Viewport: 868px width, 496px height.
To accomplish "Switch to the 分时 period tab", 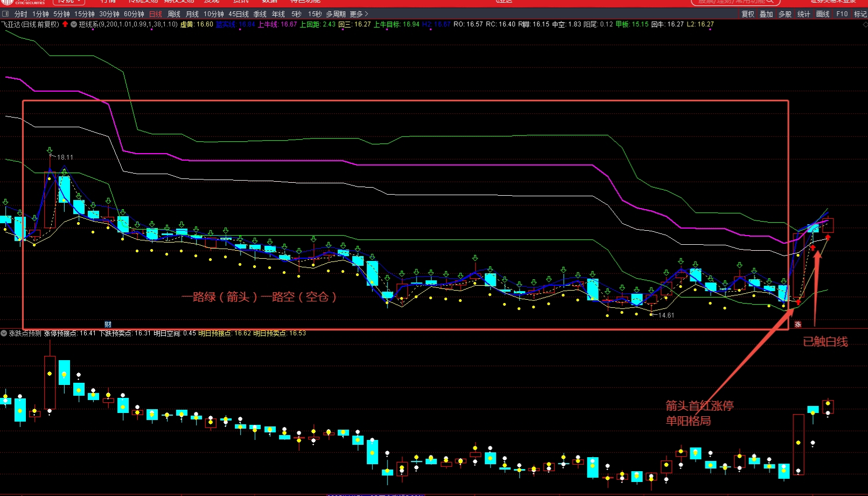I will pyautogui.click(x=21, y=14).
